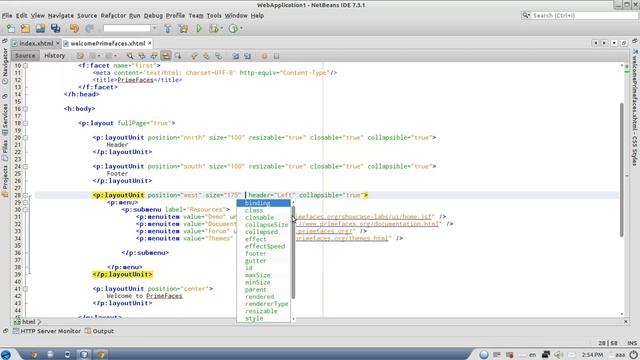Image resolution: width=640 pixels, height=360 pixels.
Task: Click the Find Next Occurrence icon
Action: click(x=154, y=56)
